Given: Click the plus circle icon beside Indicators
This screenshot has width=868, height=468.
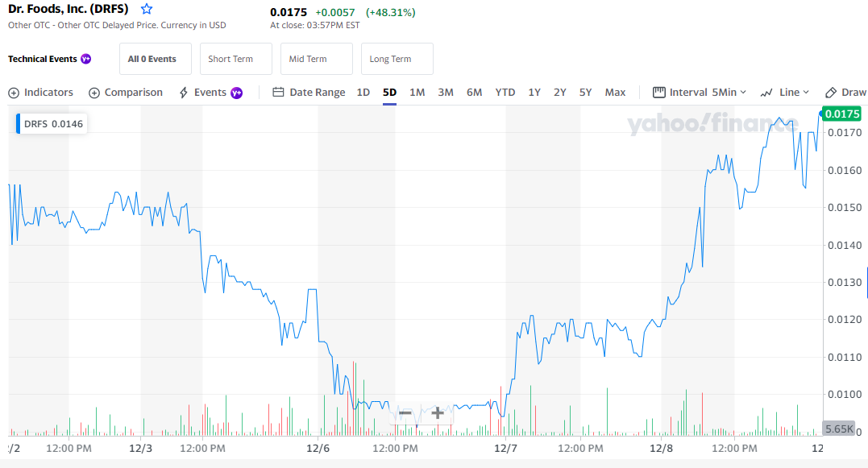Looking at the screenshot, I should click(14, 93).
